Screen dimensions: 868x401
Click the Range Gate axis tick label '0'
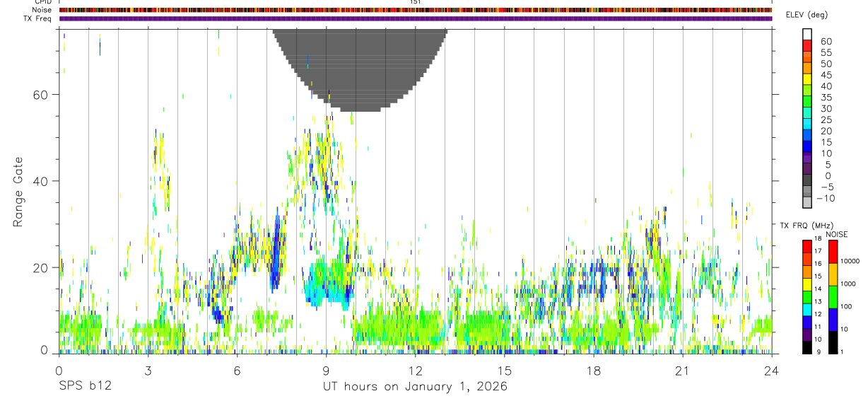(45, 350)
